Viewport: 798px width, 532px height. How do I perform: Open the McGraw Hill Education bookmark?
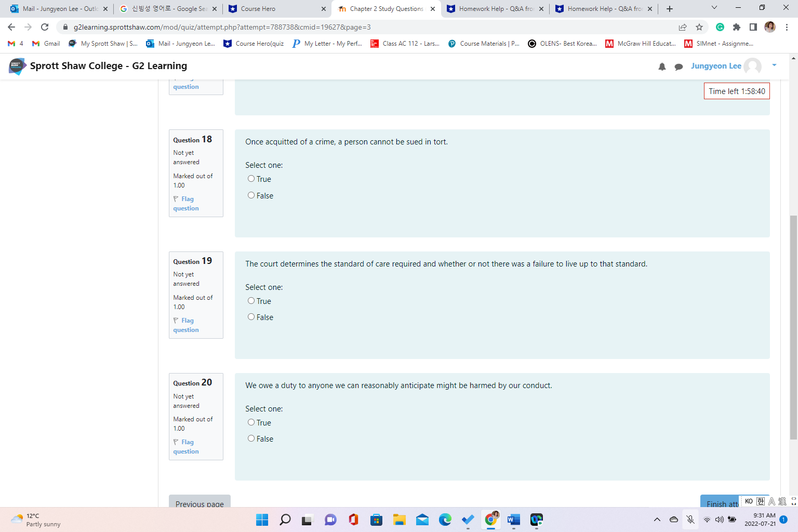(641, 44)
